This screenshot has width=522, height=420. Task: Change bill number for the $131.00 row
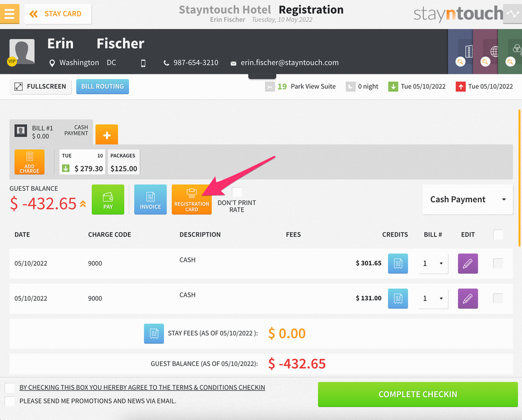click(433, 299)
